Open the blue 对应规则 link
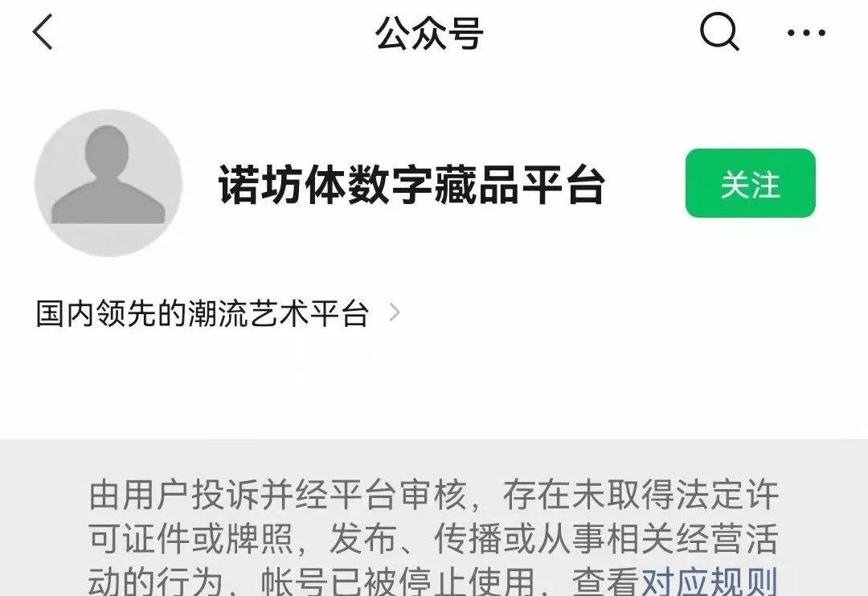Image resolution: width=868 pixels, height=596 pixels. pyautogui.click(x=710, y=581)
